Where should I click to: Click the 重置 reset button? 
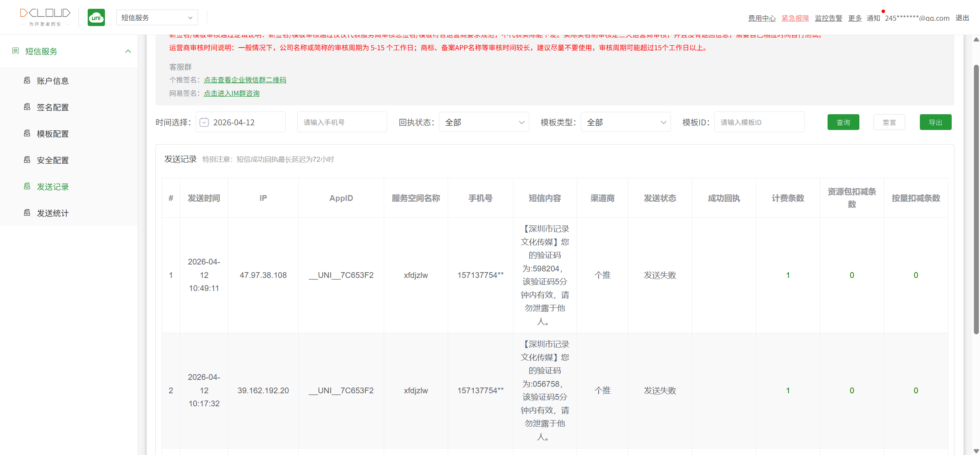point(889,122)
